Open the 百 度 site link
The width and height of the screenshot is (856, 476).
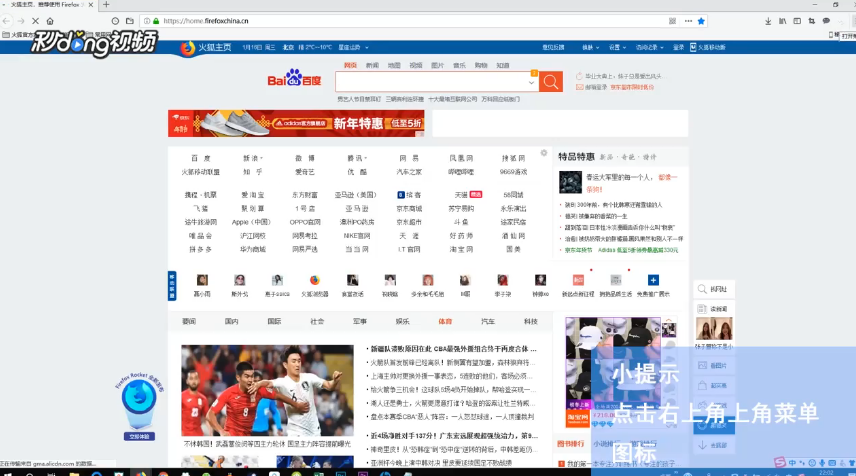[201, 158]
